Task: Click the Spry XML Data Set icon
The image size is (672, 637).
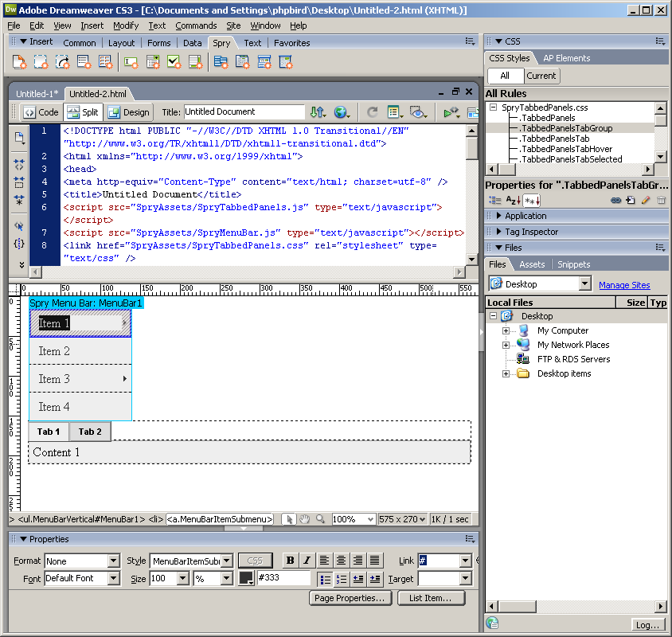Action: point(19,61)
